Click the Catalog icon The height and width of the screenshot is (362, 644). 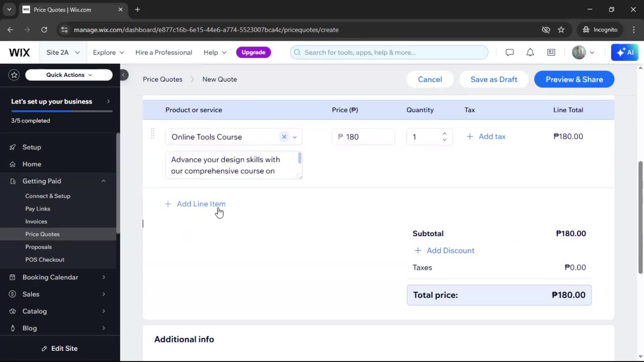(12, 311)
